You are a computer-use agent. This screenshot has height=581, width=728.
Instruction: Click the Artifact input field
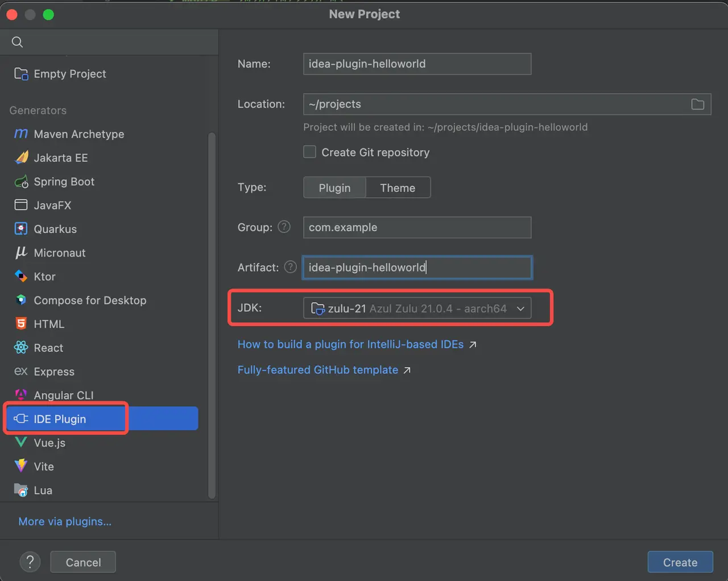click(x=417, y=267)
